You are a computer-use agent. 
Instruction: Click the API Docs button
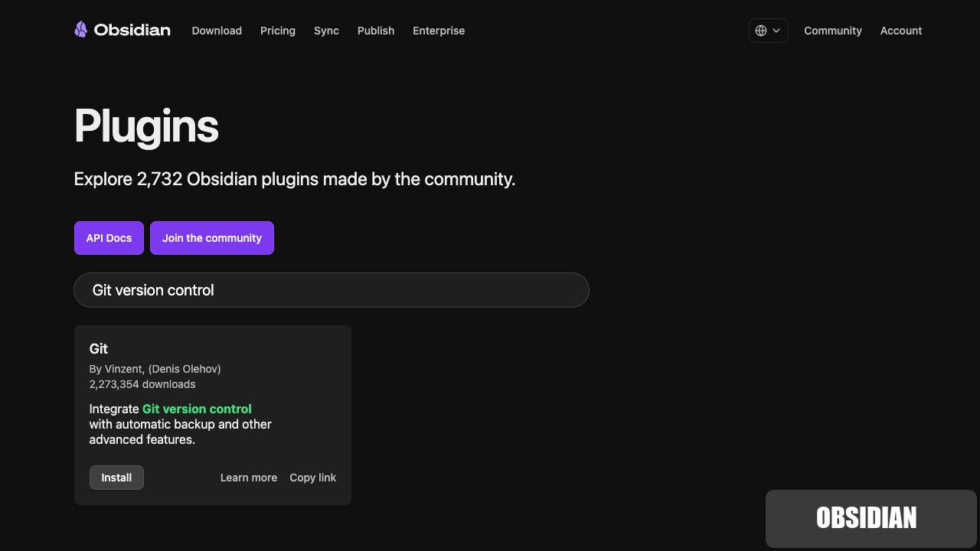(x=109, y=238)
